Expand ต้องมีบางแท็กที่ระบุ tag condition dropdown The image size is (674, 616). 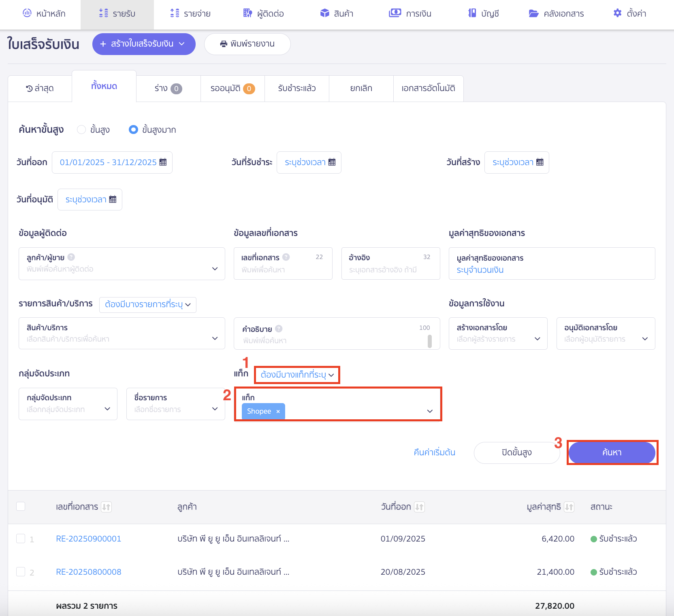tap(297, 375)
